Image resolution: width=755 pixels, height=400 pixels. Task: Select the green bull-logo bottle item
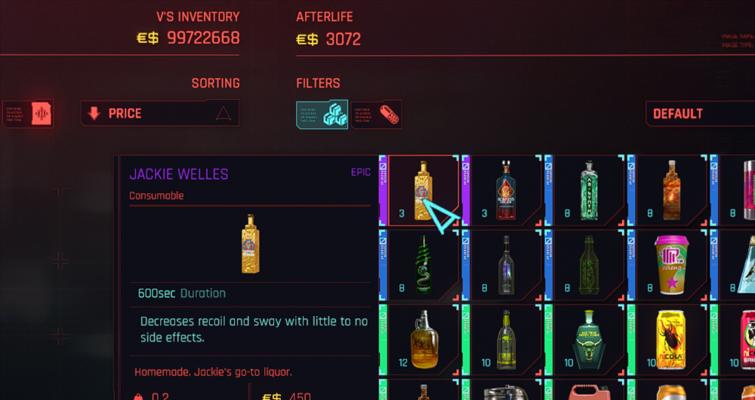click(x=589, y=339)
